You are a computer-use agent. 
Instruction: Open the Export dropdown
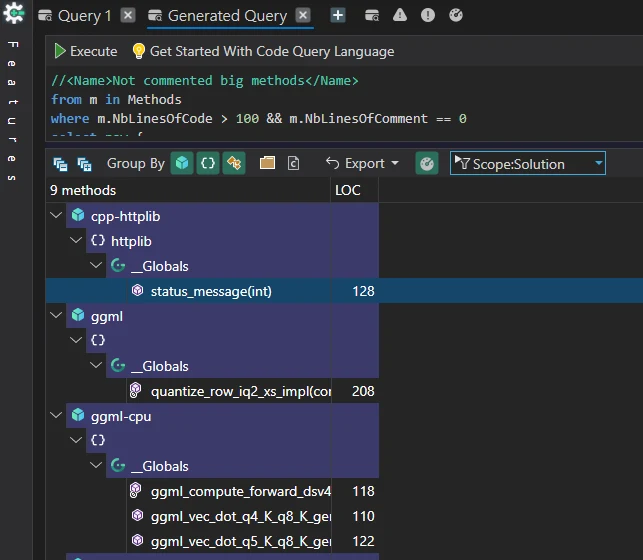362,164
